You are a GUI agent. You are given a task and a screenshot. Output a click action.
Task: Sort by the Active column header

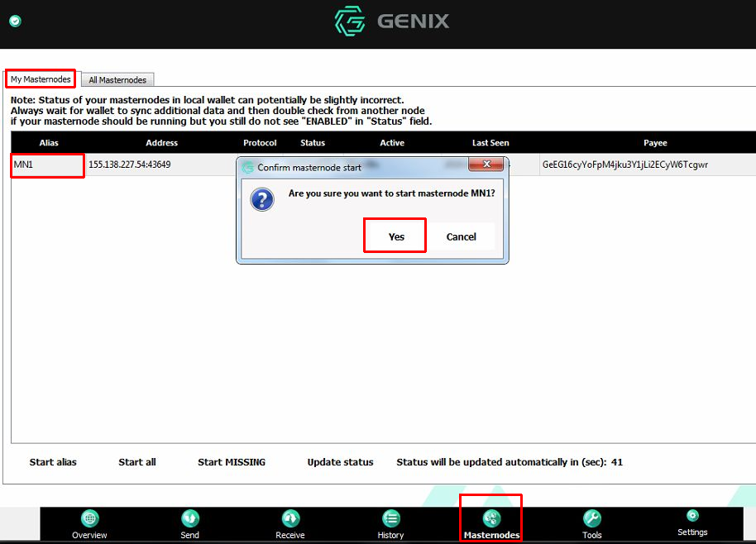tap(392, 143)
